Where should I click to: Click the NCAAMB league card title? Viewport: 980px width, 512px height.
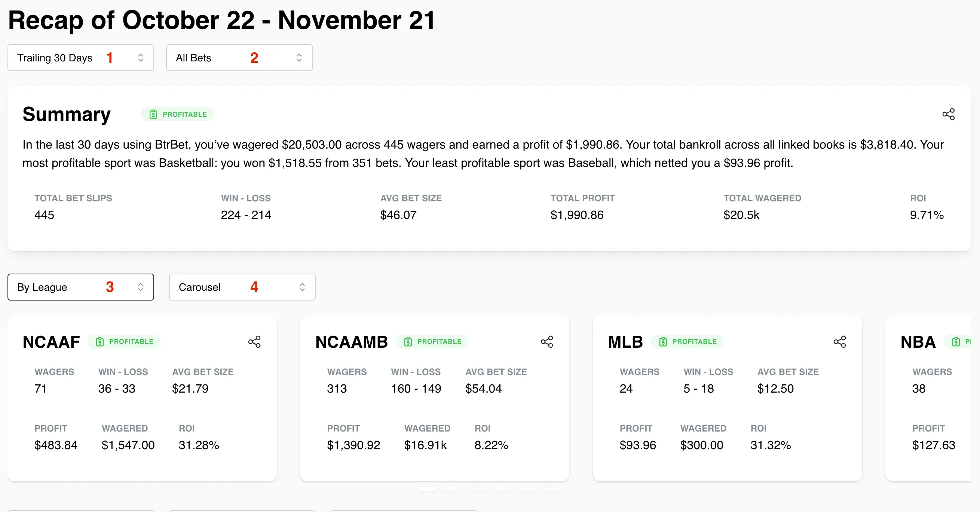point(352,342)
